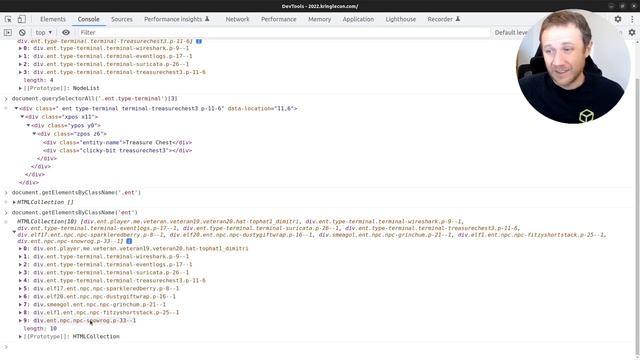Click the 'length: 4' property line
This screenshot has width=640, height=360.
(38, 80)
